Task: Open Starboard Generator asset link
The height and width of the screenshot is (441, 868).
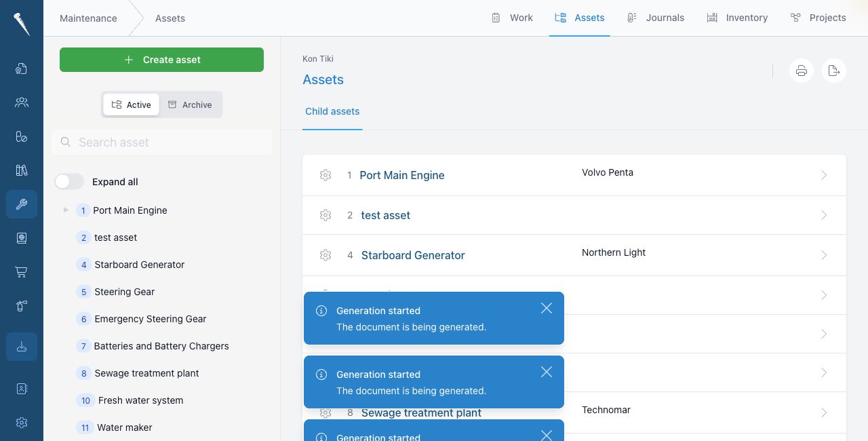Action: coord(413,255)
